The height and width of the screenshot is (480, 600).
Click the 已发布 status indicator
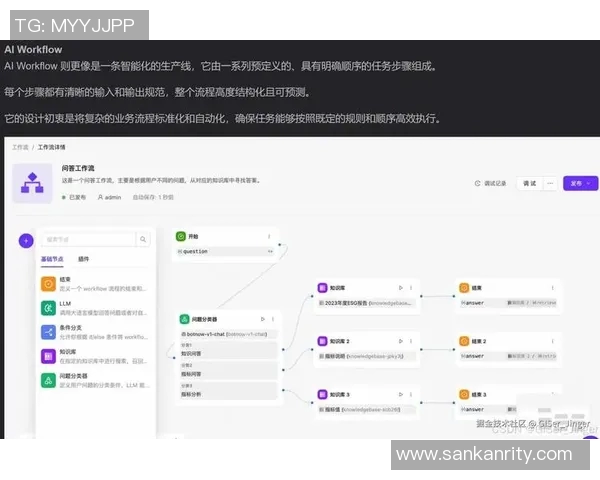73,197
